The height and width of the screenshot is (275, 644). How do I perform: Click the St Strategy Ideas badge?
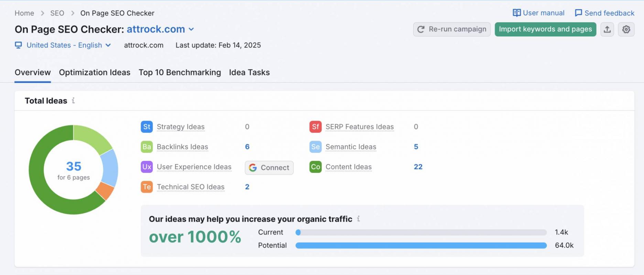pos(147,126)
